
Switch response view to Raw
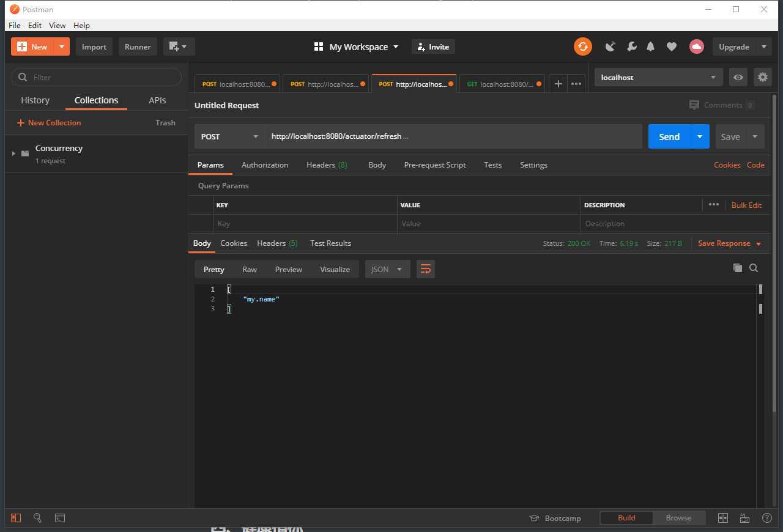click(250, 269)
